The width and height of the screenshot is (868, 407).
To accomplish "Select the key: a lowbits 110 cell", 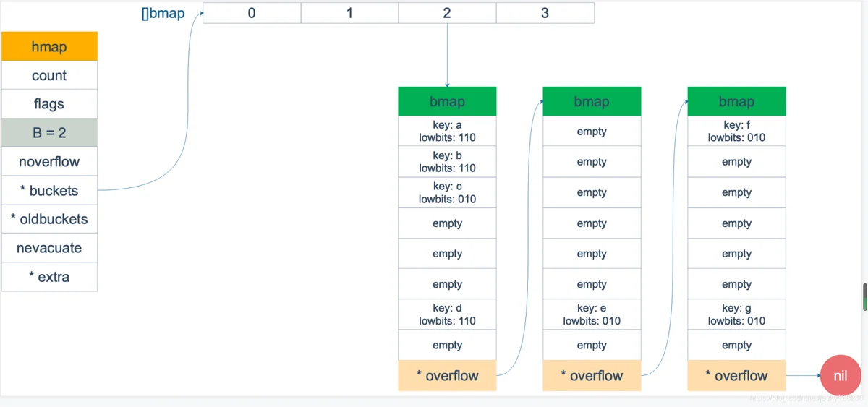I will (x=447, y=131).
